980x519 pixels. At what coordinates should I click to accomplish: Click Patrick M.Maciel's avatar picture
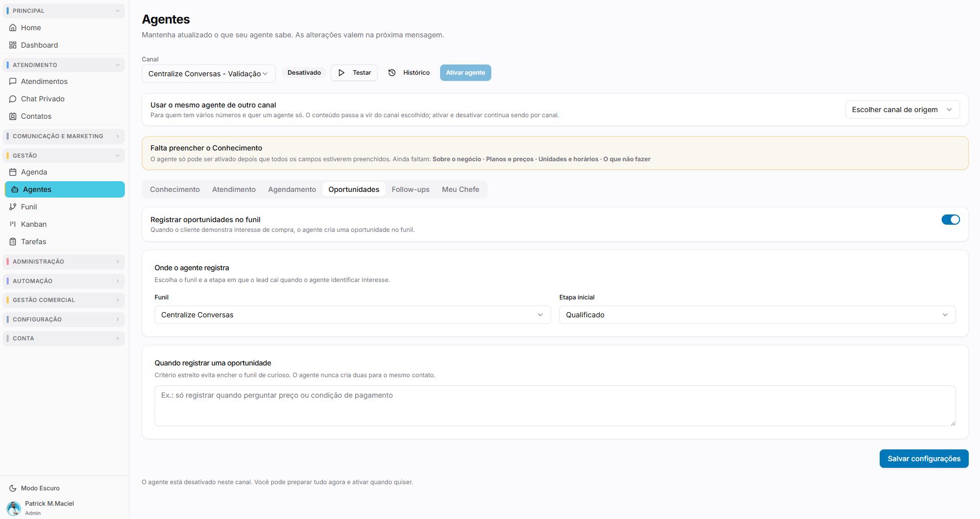coord(14,508)
